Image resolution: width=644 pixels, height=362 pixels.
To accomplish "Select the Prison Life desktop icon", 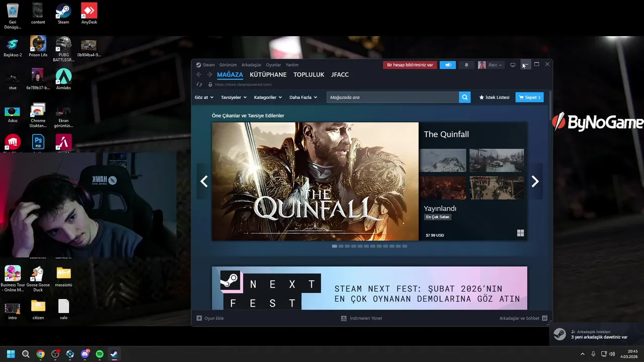I will click(38, 47).
